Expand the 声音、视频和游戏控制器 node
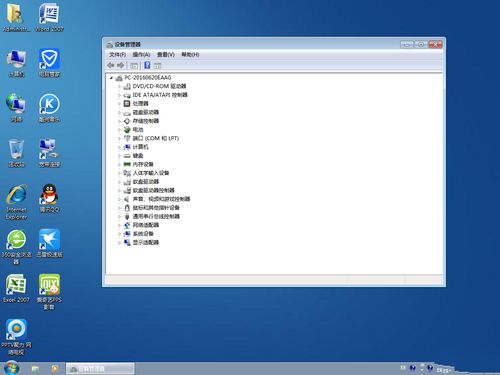Viewport: 500px width, 375px height. pyautogui.click(x=119, y=199)
